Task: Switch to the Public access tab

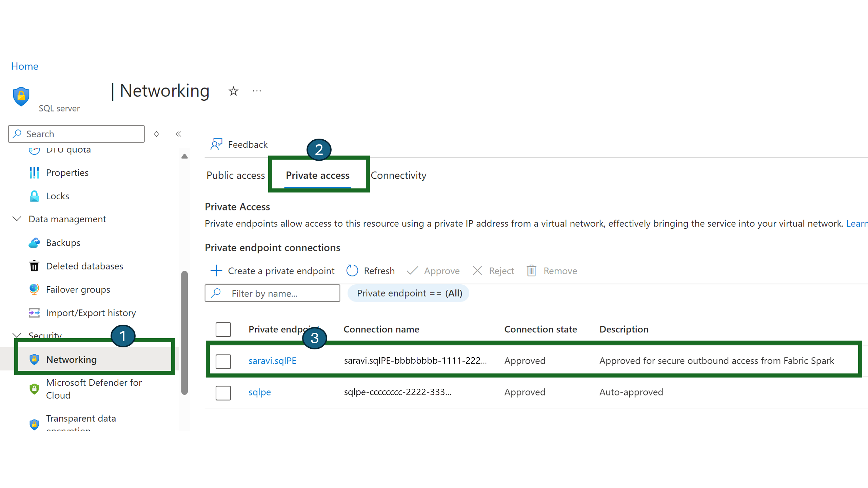Action: [235, 175]
